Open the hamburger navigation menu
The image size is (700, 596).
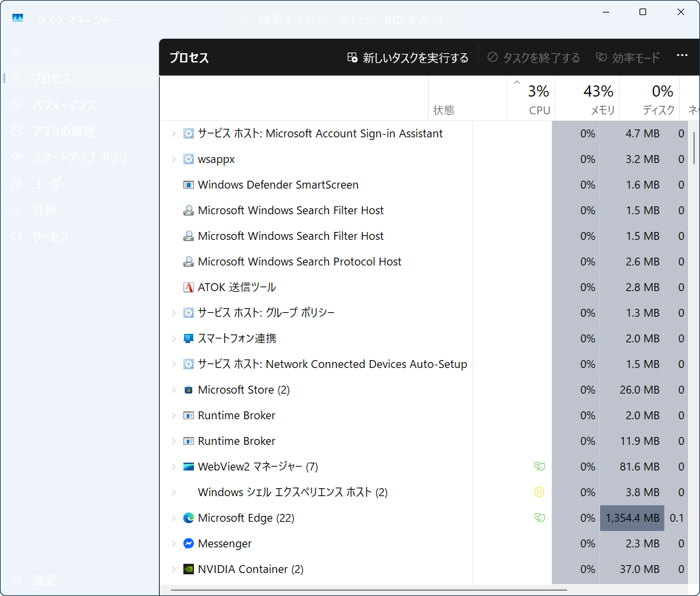click(x=17, y=51)
